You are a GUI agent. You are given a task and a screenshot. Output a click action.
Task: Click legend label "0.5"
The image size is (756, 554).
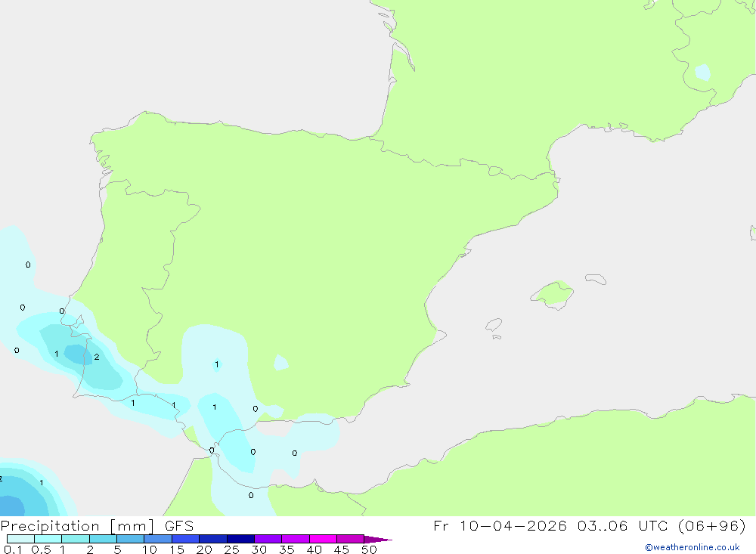pos(41,549)
